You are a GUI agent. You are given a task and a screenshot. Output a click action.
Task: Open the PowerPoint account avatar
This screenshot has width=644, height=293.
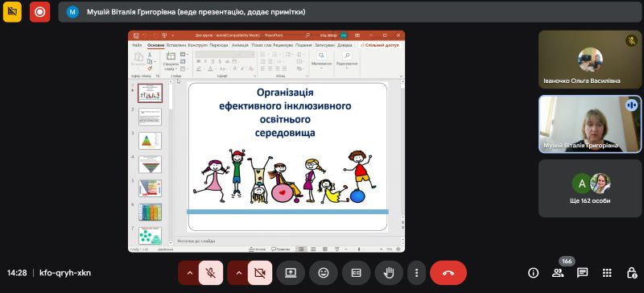344,35
